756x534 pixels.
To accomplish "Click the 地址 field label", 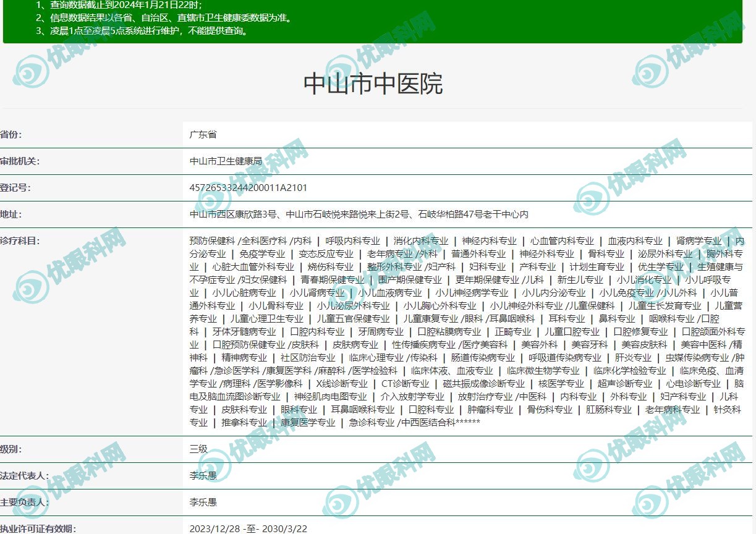I will (11, 214).
